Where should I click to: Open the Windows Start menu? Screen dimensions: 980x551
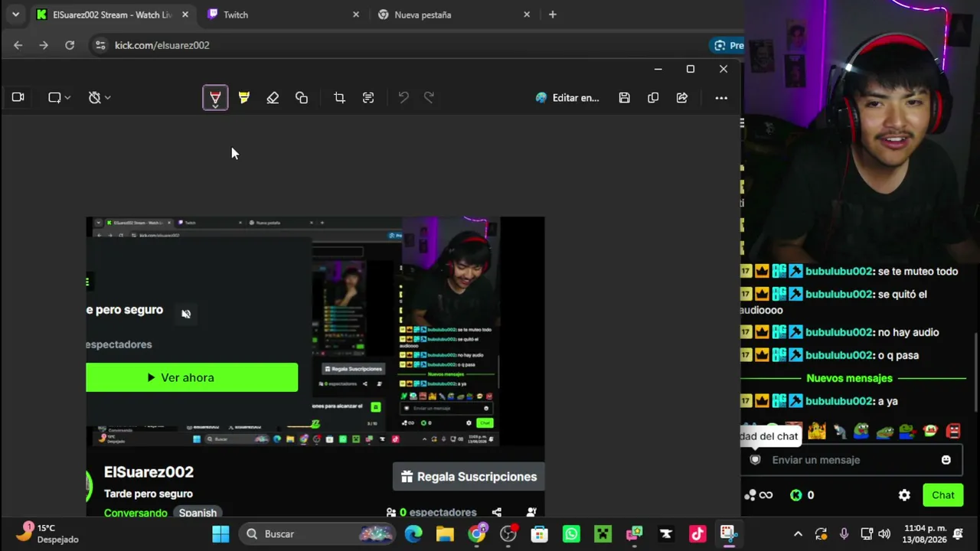tap(220, 534)
